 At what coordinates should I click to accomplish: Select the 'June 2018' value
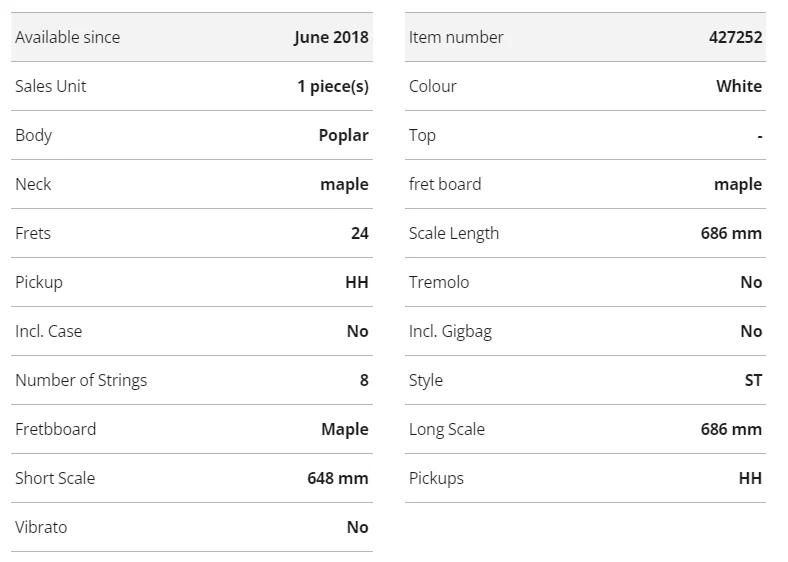click(x=331, y=37)
